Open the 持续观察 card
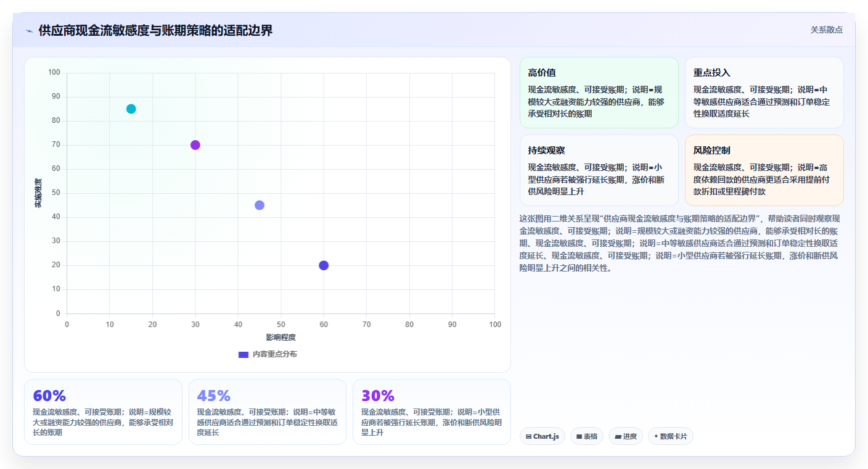This screenshot has height=469, width=868. 599,170
